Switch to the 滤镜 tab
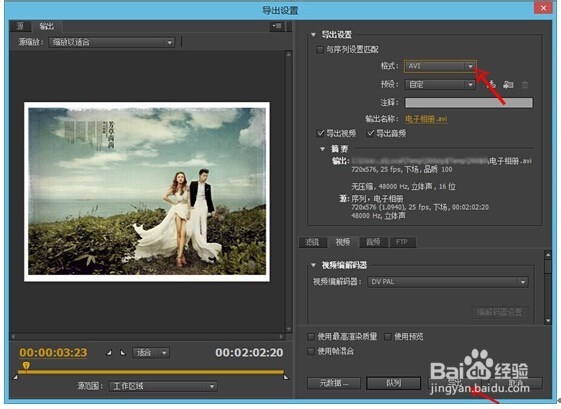Viewport: 561px width, 409px height. pyautogui.click(x=312, y=242)
